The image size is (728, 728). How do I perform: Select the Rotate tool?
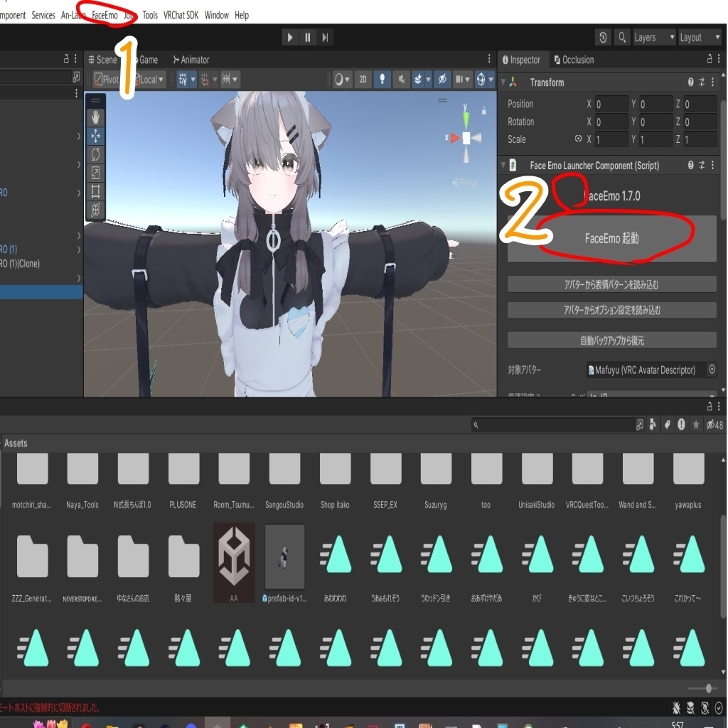pyautogui.click(x=95, y=154)
